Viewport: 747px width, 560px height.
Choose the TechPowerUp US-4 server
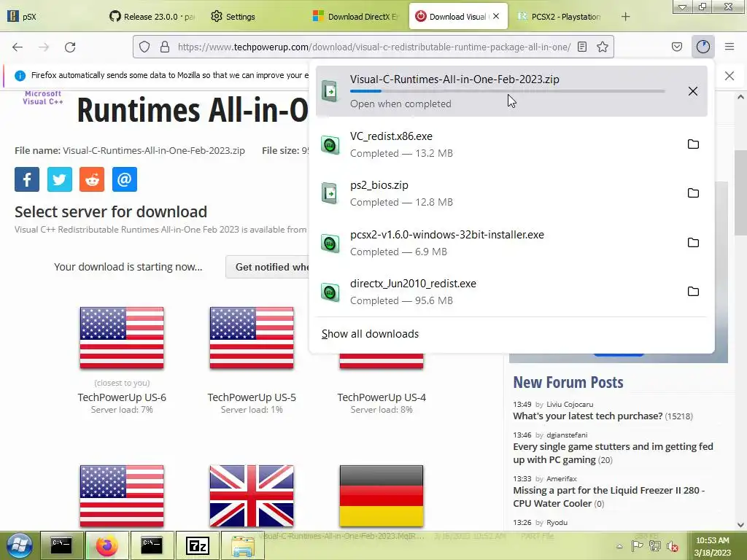[x=382, y=397]
